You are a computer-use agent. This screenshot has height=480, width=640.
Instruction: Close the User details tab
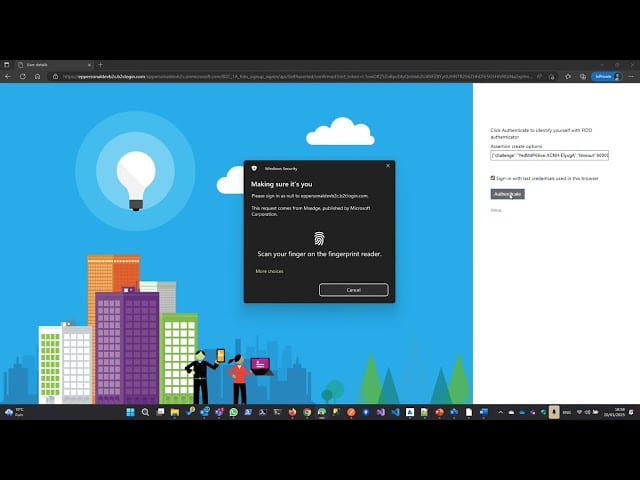click(89, 65)
